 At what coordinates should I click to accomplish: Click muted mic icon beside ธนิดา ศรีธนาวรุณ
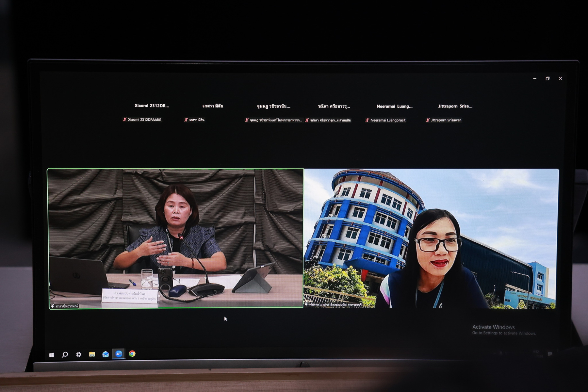coord(307,120)
